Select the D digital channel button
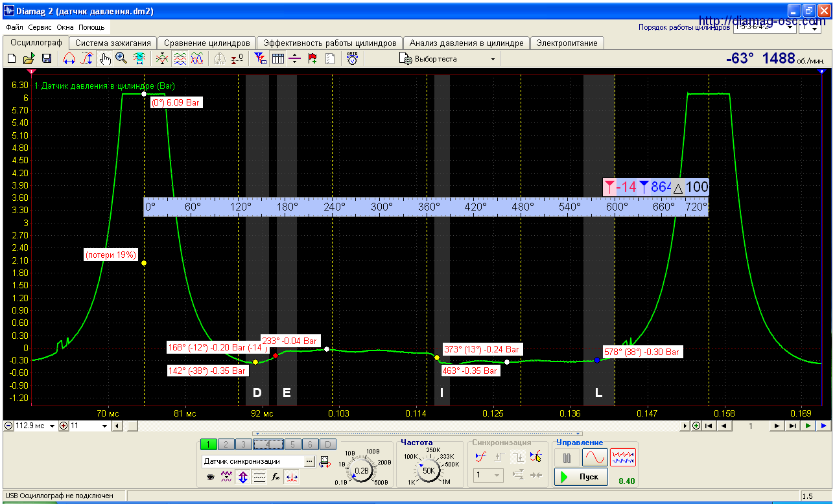 coord(328,444)
